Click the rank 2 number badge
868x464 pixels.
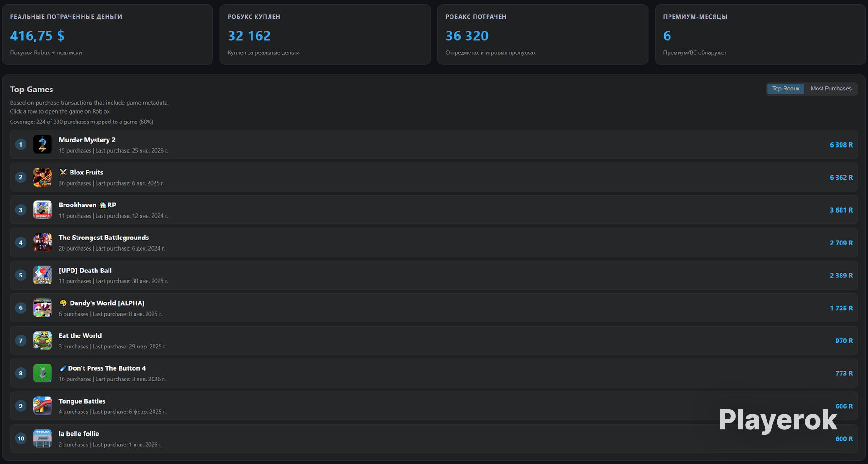(21, 177)
